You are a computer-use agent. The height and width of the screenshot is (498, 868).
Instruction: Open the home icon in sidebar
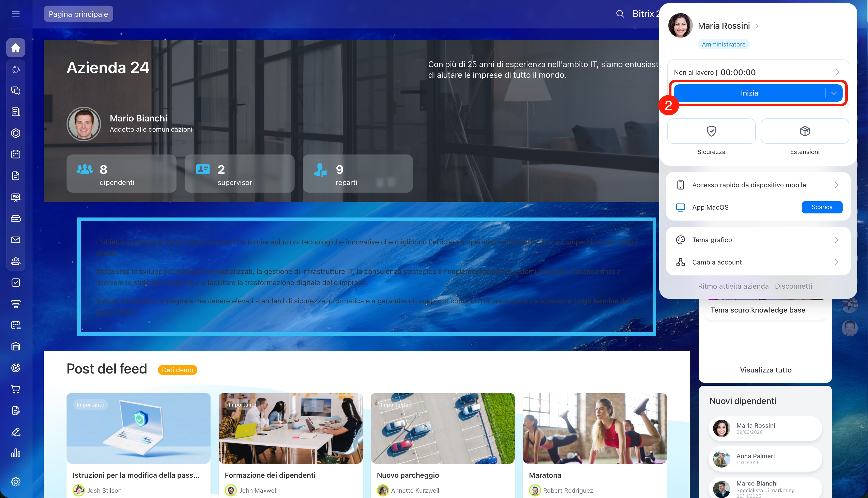16,48
